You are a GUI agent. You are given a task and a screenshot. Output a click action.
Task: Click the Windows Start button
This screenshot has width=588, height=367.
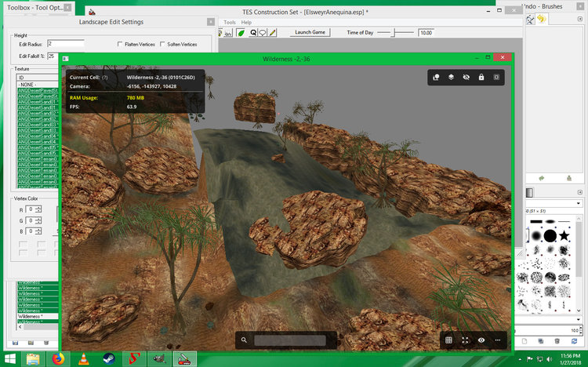[10, 359]
